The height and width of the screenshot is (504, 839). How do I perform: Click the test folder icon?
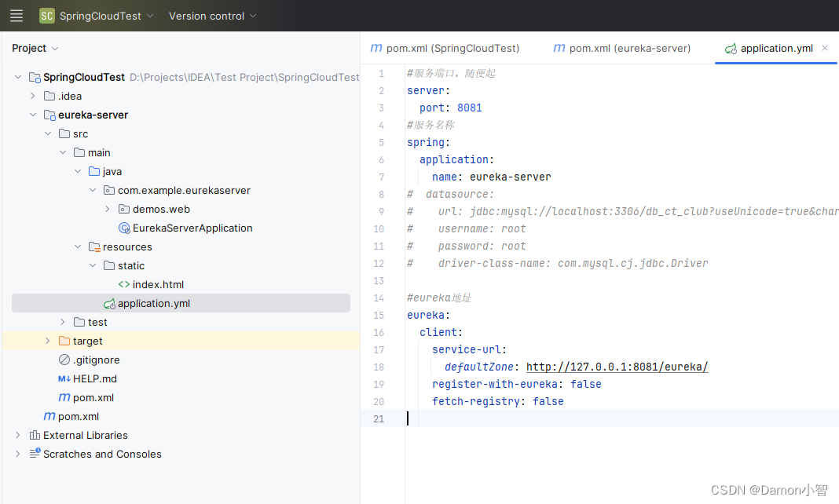click(x=79, y=322)
